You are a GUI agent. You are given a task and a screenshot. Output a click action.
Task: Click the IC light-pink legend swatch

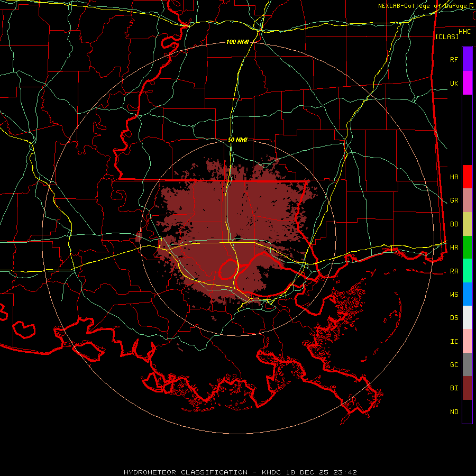click(467, 341)
